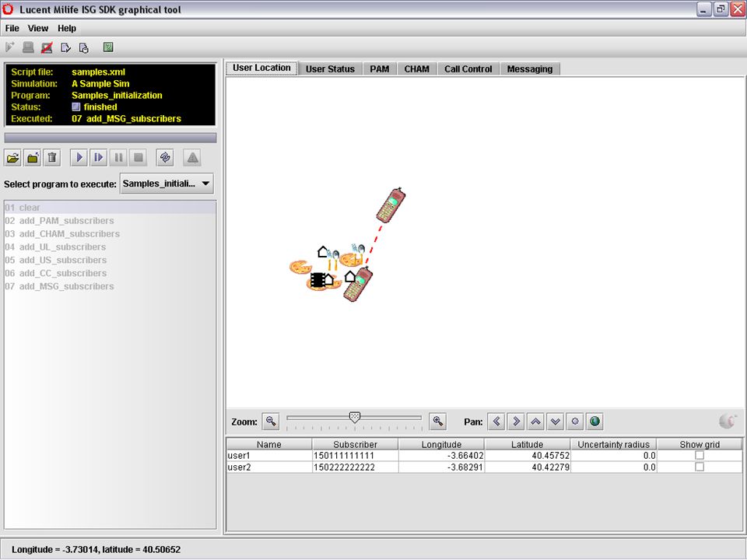The height and width of the screenshot is (560, 747).
Task: Click longitude value -3.66402
Action: 442,456
